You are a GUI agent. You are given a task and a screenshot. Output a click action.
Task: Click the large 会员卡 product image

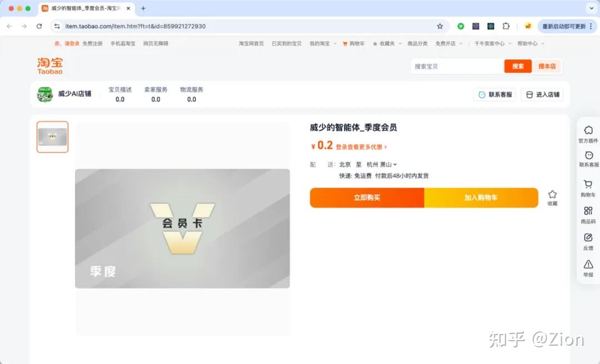tap(182, 228)
